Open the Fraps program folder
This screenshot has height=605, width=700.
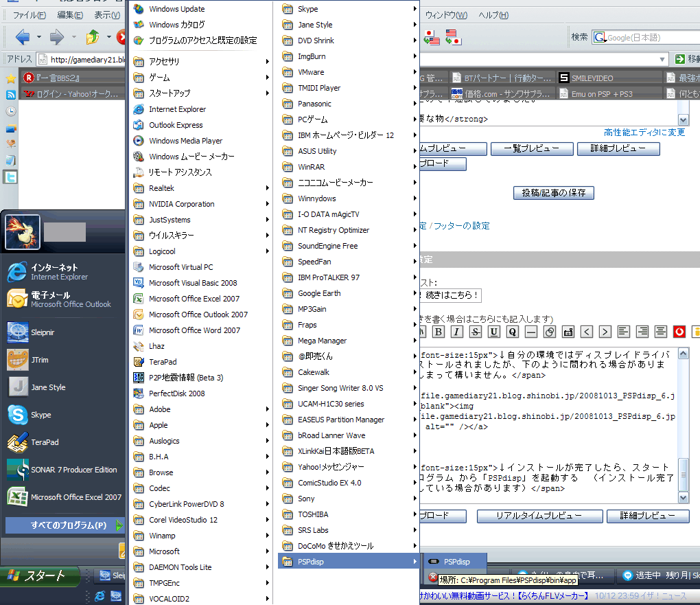point(349,326)
